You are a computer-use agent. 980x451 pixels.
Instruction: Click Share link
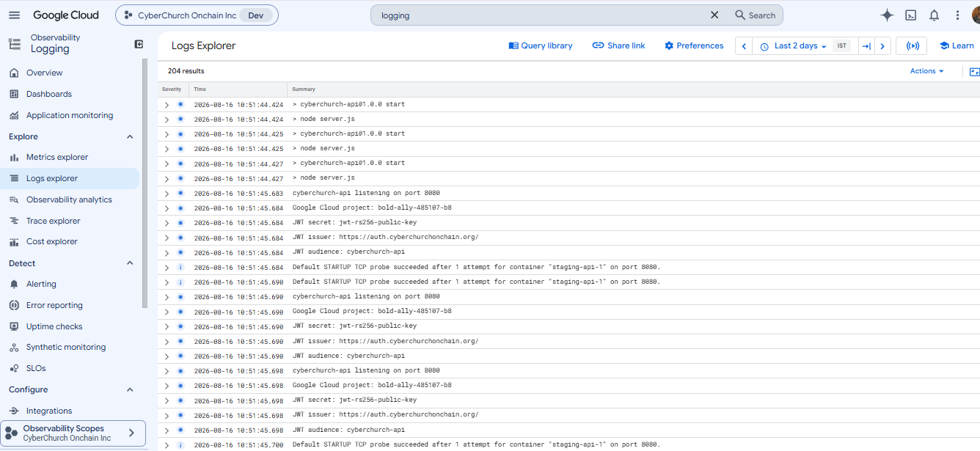coord(619,45)
